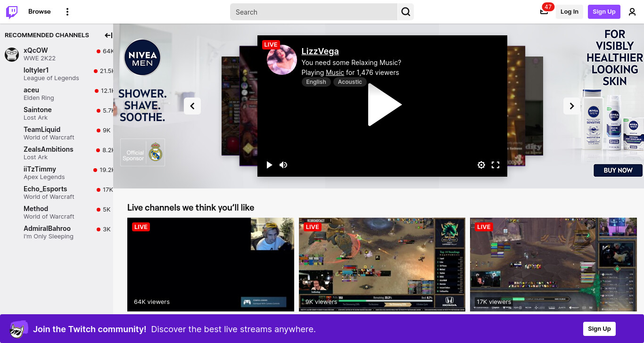Open the 17K viewers stream thumbnail
The image size is (644, 343).
pyautogui.click(x=553, y=264)
